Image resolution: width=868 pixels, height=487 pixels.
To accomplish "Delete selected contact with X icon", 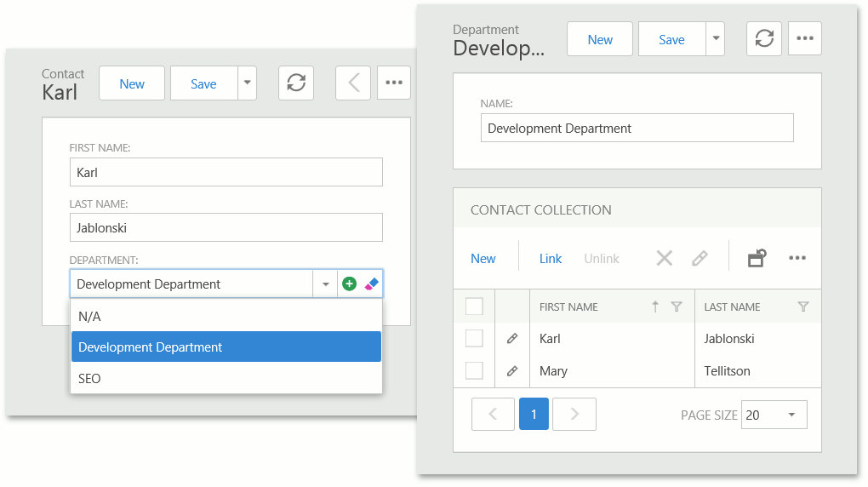I will click(665, 258).
